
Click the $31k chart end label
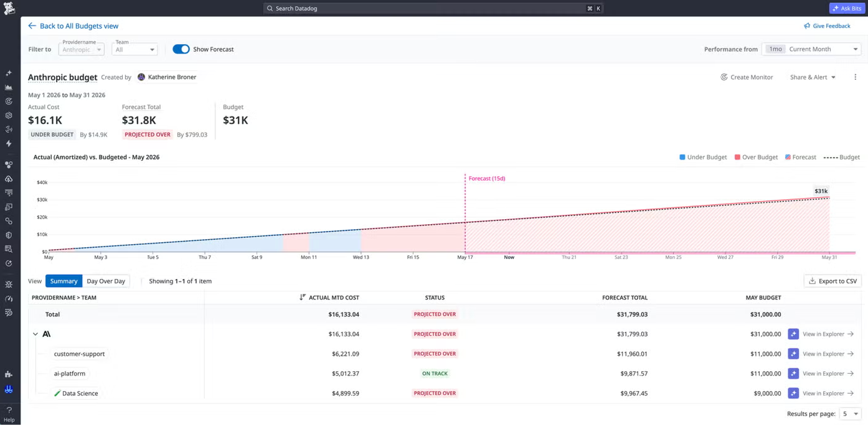(x=821, y=191)
